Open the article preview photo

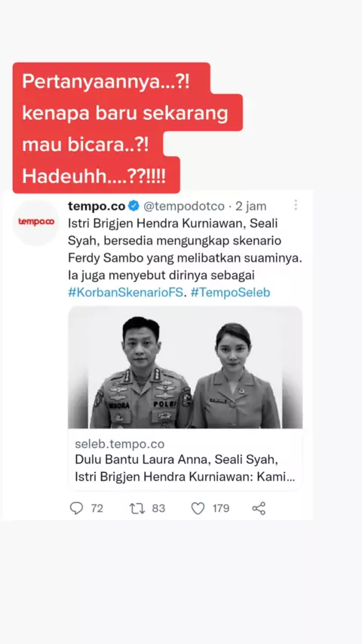pyautogui.click(x=186, y=367)
